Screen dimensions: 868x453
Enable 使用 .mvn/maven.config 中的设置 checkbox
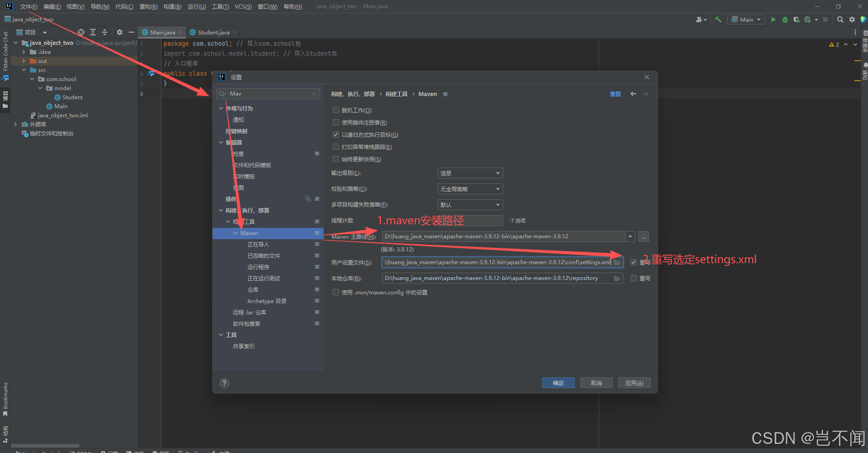(336, 292)
